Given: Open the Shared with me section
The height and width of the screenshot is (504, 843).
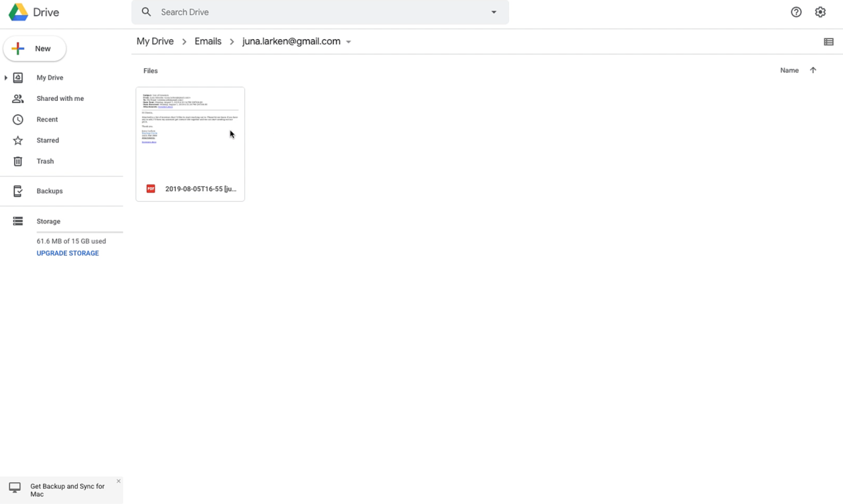Looking at the screenshot, I should (x=60, y=98).
